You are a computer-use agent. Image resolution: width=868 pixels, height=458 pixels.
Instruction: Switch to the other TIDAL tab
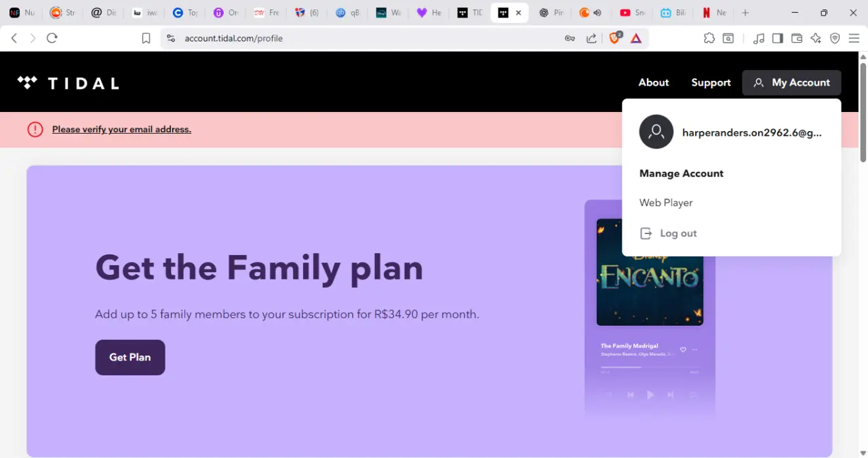tap(470, 13)
